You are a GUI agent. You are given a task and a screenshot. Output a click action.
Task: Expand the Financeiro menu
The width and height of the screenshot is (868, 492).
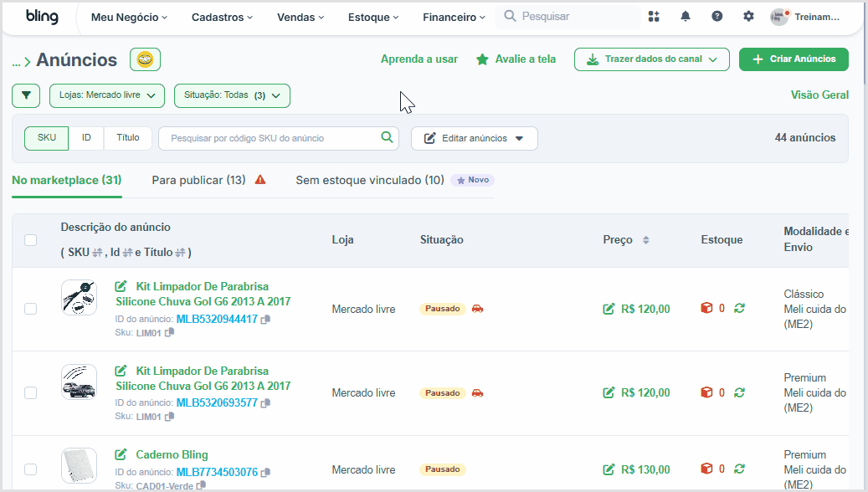click(454, 18)
